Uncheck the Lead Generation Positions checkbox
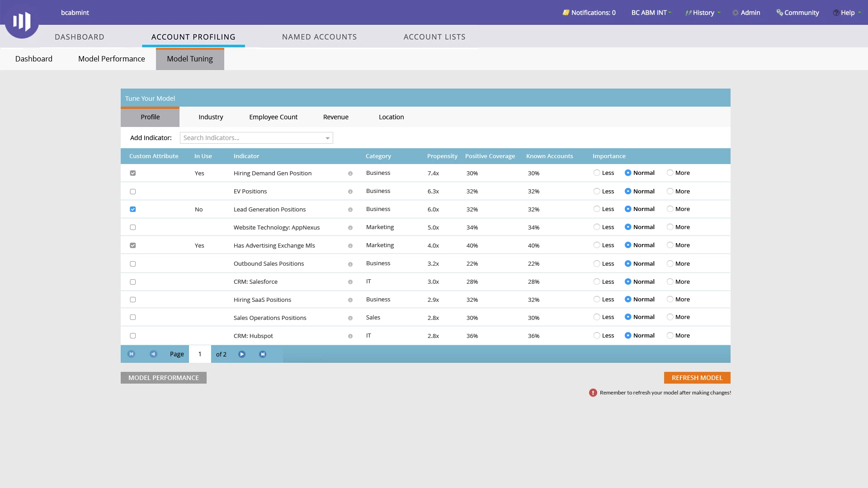Viewport: 868px width, 488px height. coord(132,209)
